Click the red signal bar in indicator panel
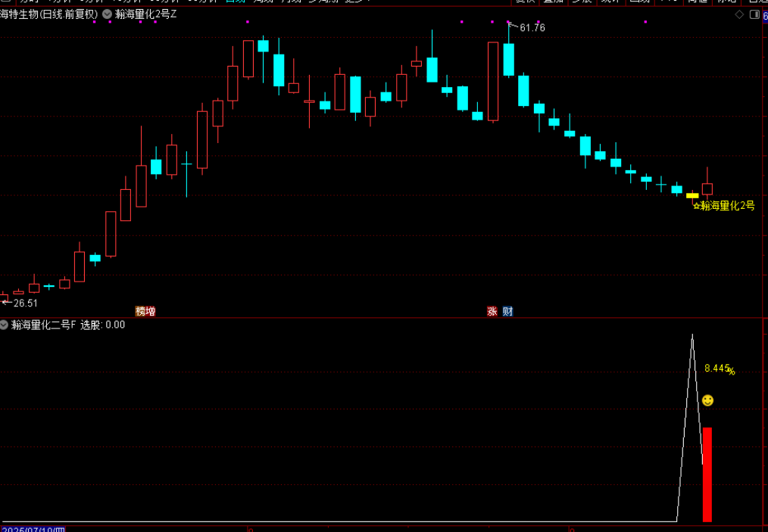Image resolution: width=768 pixels, height=532 pixels. tap(707, 474)
